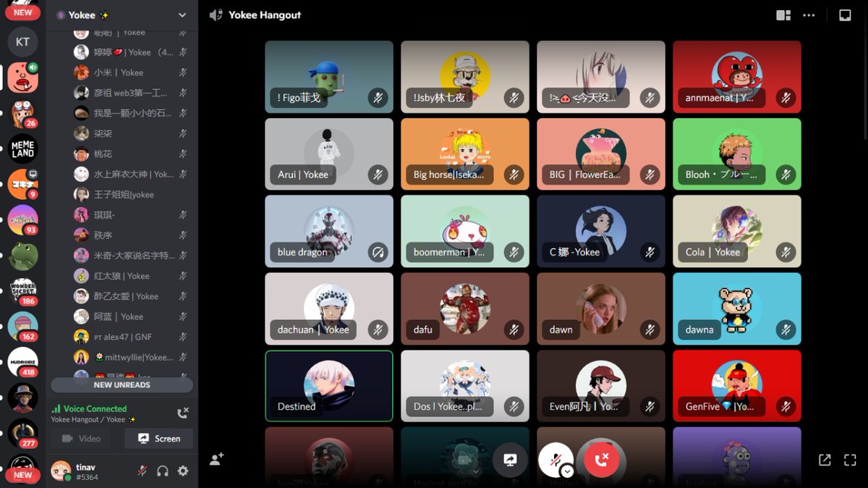Open More options three-dot menu

(809, 15)
